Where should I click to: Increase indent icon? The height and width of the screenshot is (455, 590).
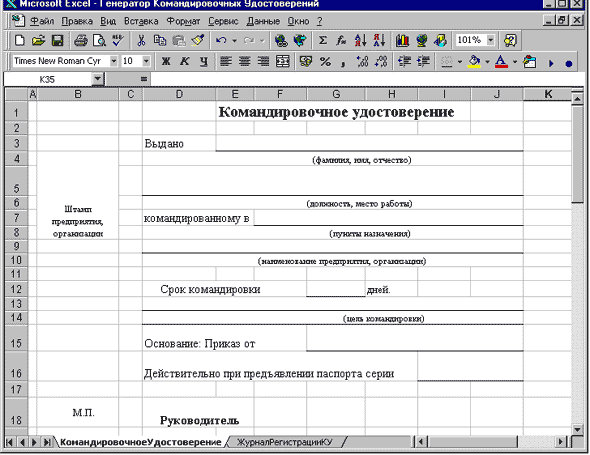coord(423,61)
